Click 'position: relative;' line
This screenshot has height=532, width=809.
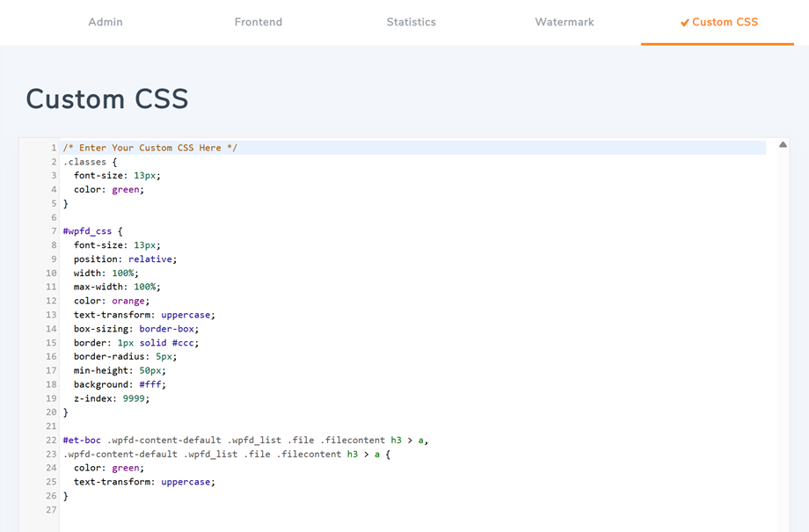tap(126, 259)
